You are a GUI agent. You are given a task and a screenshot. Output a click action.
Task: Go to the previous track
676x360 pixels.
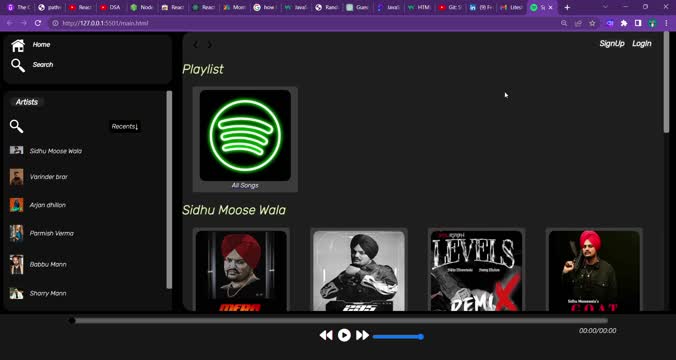coord(326,335)
